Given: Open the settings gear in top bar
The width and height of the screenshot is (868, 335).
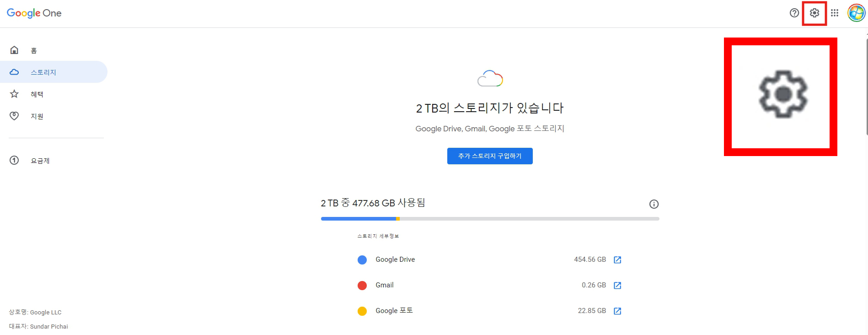Looking at the screenshot, I should (x=814, y=13).
